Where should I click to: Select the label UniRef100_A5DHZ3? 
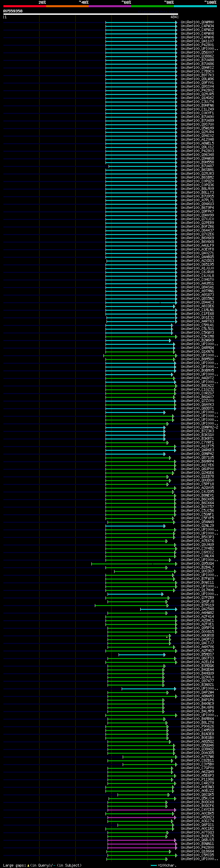click(197, 817)
